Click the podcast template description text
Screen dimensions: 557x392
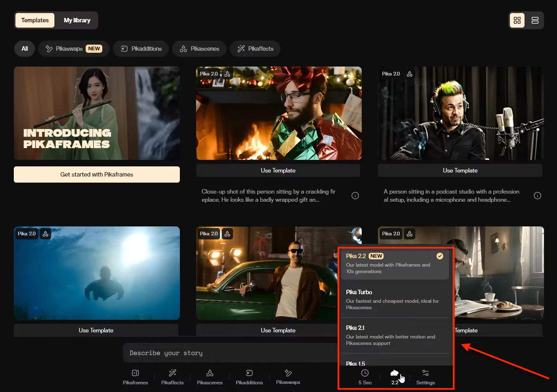[x=451, y=196]
